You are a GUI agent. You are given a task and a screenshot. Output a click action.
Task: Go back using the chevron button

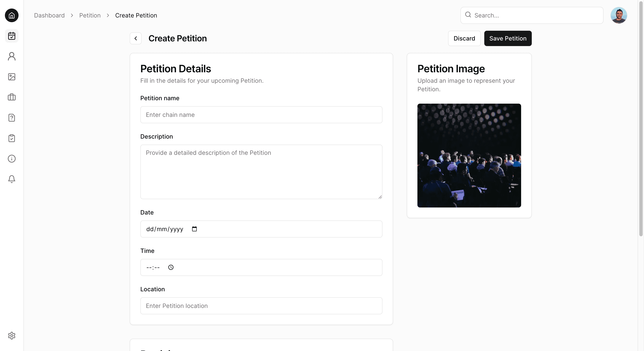click(136, 38)
